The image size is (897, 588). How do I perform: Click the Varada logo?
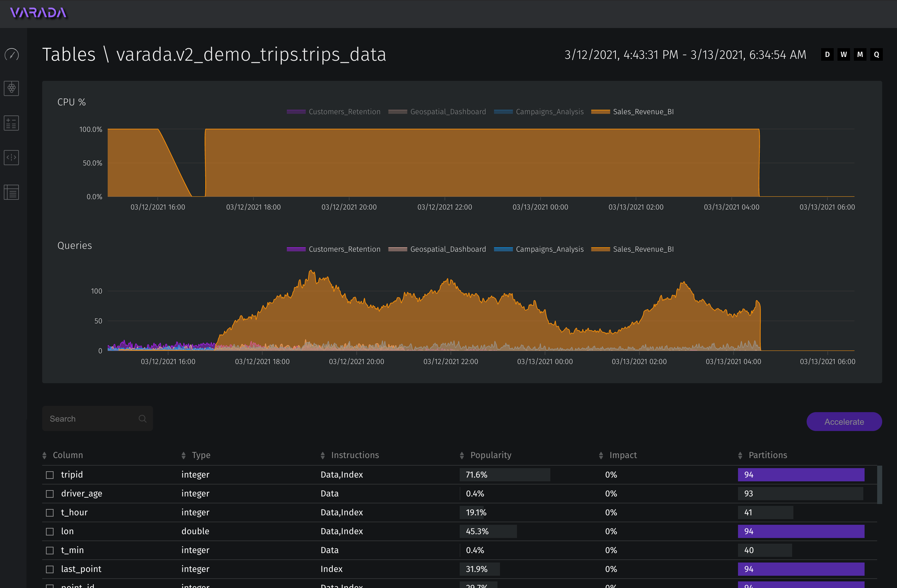(38, 13)
